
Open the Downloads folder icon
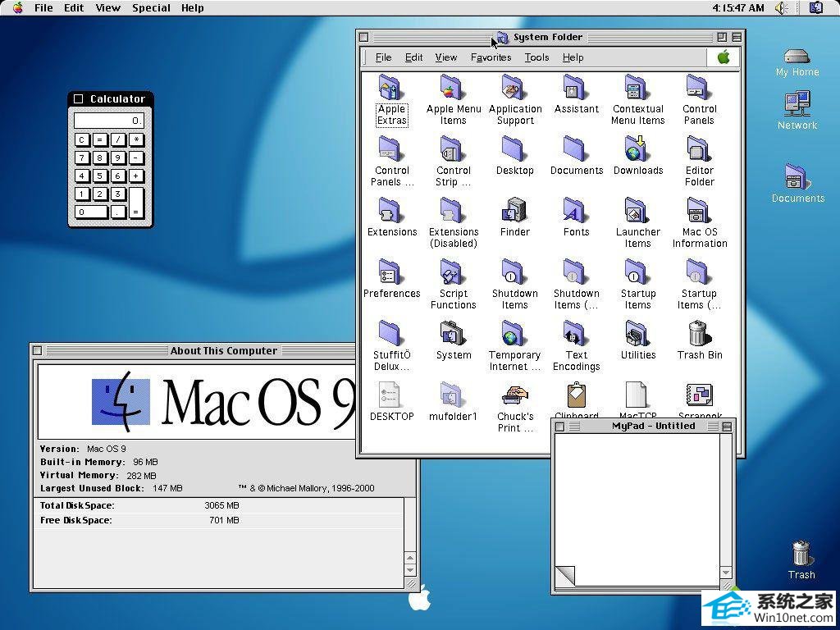click(x=637, y=150)
